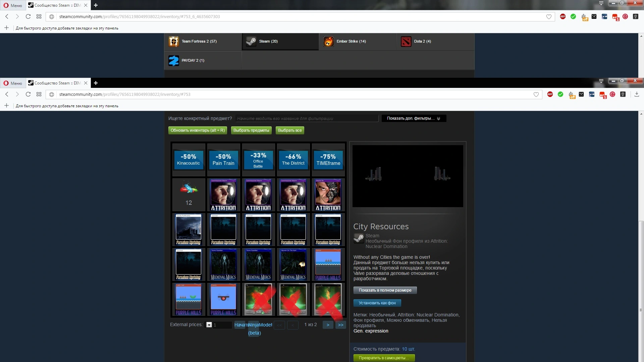Click the 'НачатьNinjaMode!' link
The image size is (644, 362).
(x=253, y=325)
